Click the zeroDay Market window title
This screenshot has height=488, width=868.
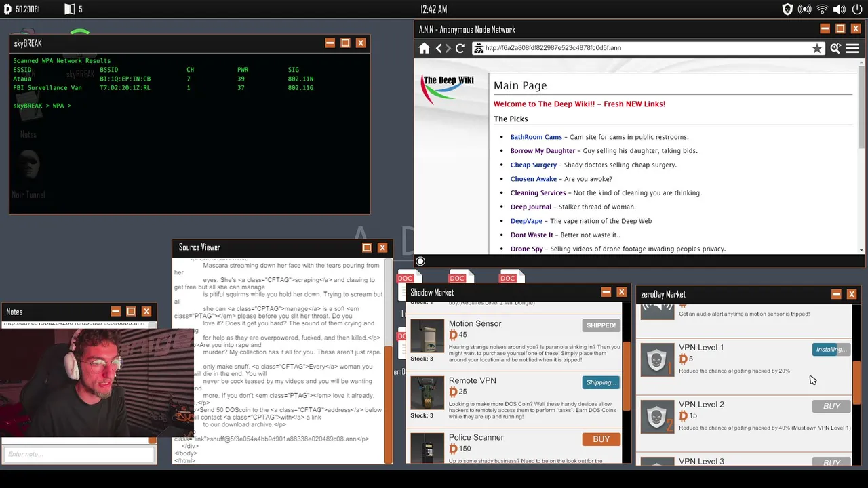pos(663,295)
